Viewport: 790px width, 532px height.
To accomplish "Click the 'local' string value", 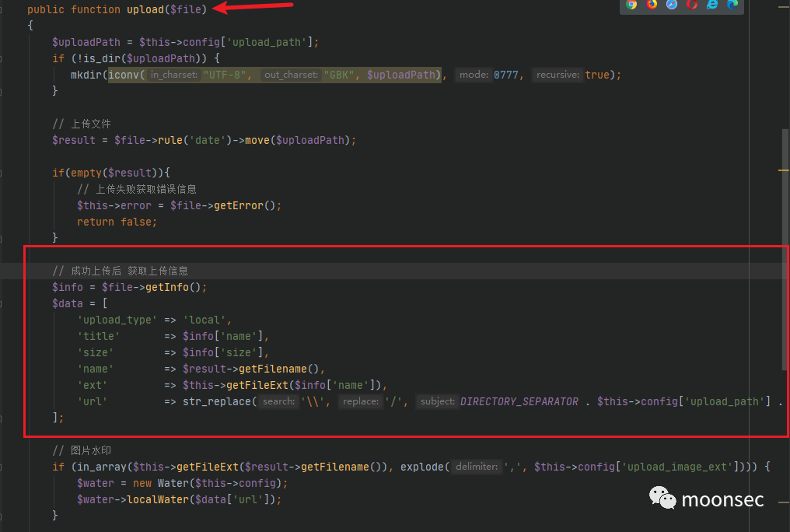I will click(x=204, y=320).
